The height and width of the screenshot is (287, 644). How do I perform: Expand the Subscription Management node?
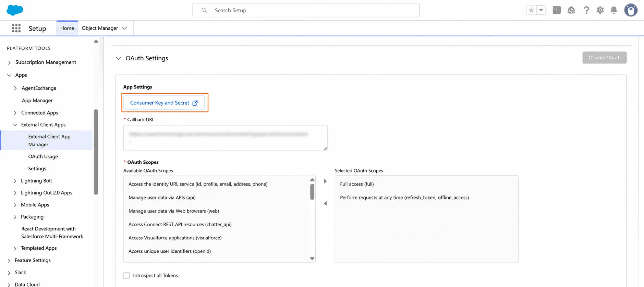pyautogui.click(x=9, y=62)
